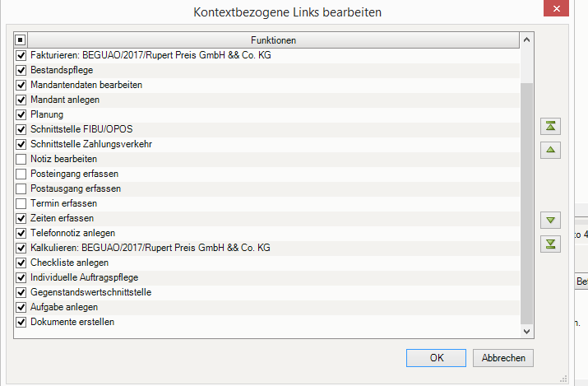588x386 pixels.
Task: Enable the Posteingang erfassen checkbox
Action: [x=21, y=174]
